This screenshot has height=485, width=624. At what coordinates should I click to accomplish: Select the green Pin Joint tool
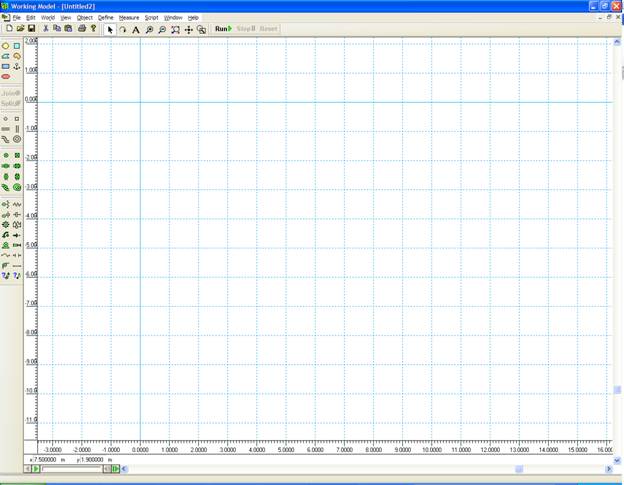6,156
